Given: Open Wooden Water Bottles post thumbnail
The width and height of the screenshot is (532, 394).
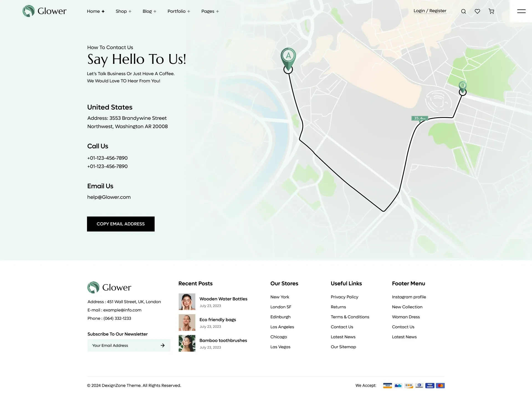Looking at the screenshot, I should point(187,302).
